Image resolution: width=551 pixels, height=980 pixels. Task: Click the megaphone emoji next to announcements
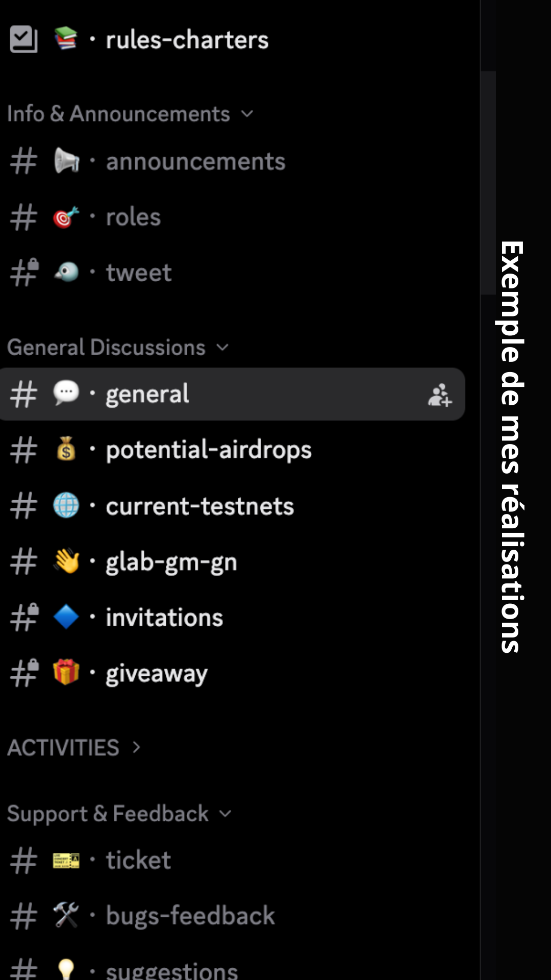[x=66, y=161]
